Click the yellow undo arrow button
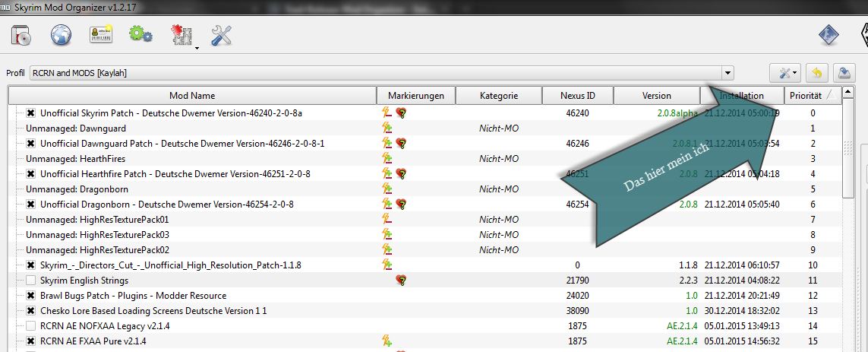 pyautogui.click(x=816, y=73)
